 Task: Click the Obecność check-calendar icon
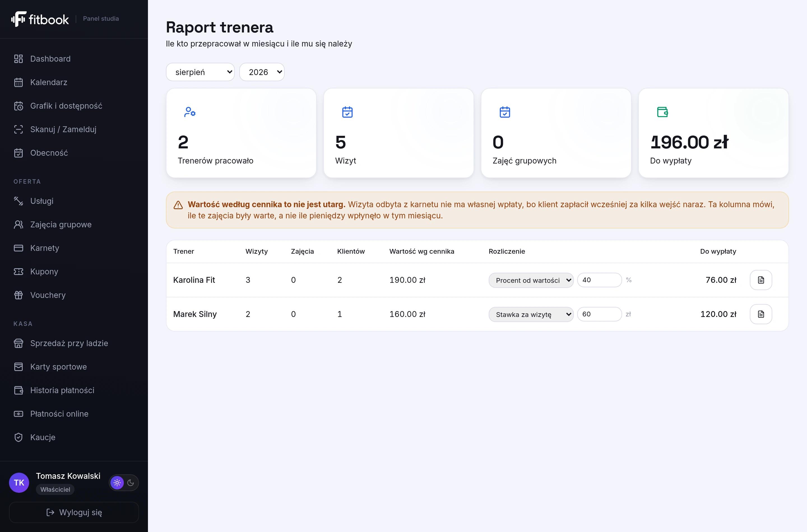tap(18, 153)
